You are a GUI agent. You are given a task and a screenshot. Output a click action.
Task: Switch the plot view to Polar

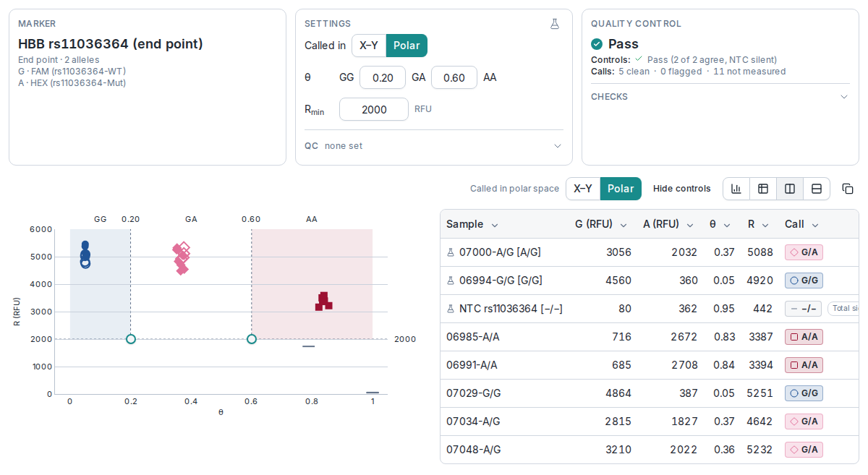coord(621,189)
